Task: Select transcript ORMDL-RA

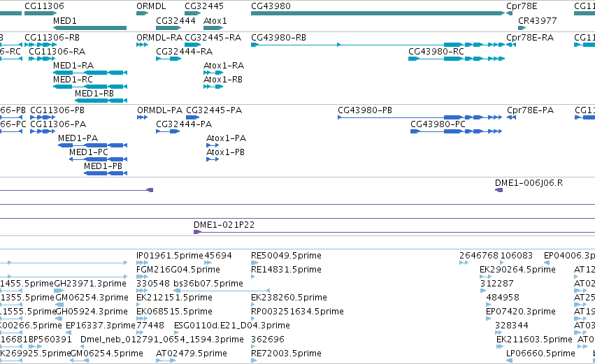Action: (x=143, y=45)
